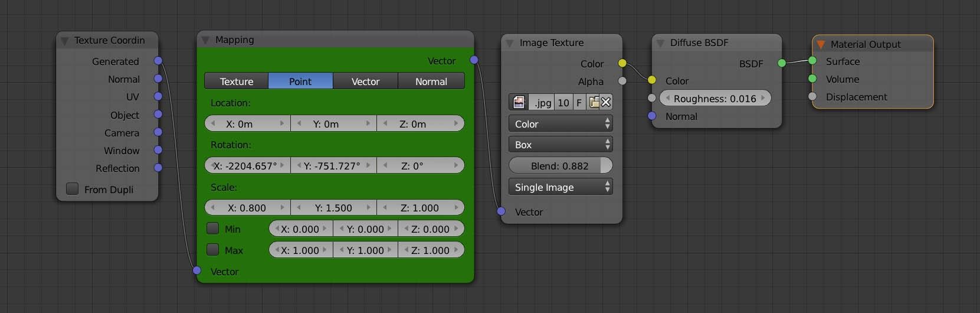Click the Image Texture Vector input socket

pos(502,211)
